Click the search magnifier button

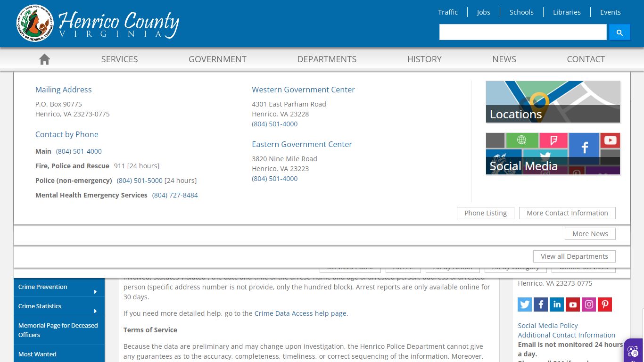coord(619,32)
